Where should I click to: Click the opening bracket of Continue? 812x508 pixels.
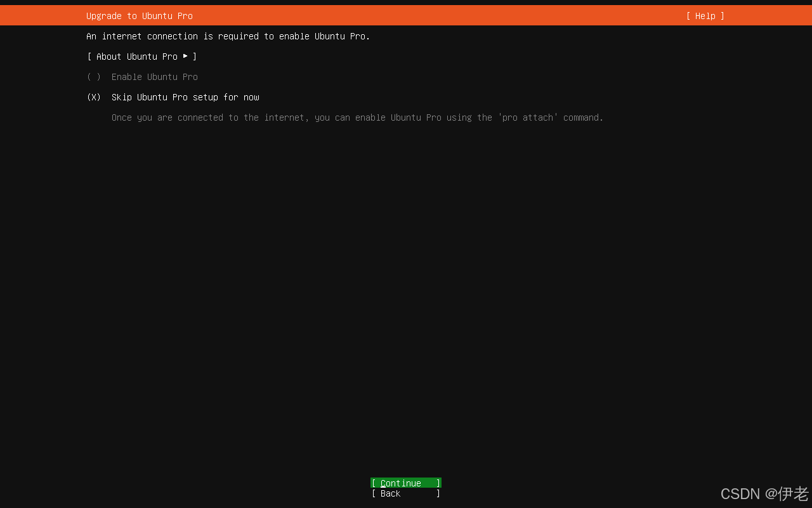374,483
